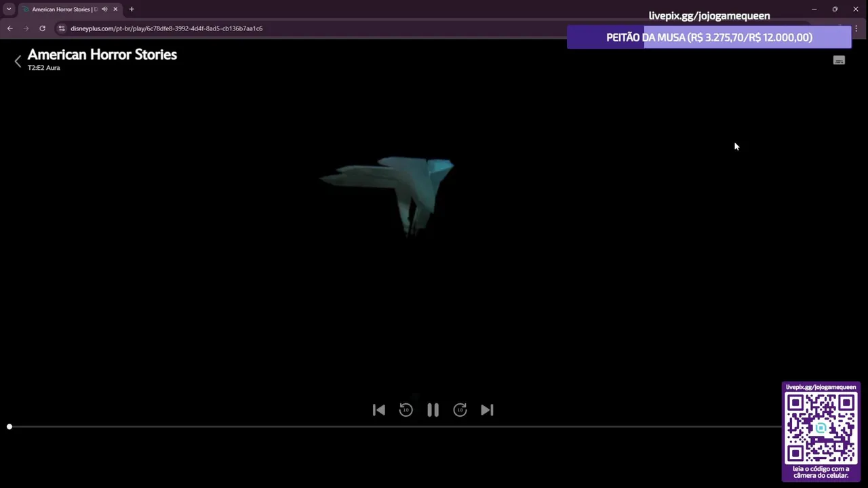The height and width of the screenshot is (488, 868).
Task: Minimize the browser window
Action: coord(814,9)
